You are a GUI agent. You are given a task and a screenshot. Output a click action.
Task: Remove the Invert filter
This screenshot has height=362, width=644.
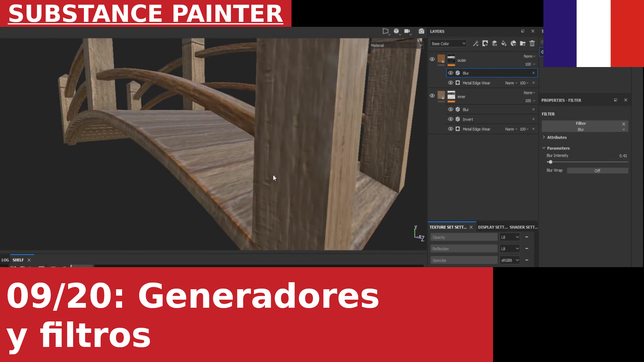coord(533,119)
